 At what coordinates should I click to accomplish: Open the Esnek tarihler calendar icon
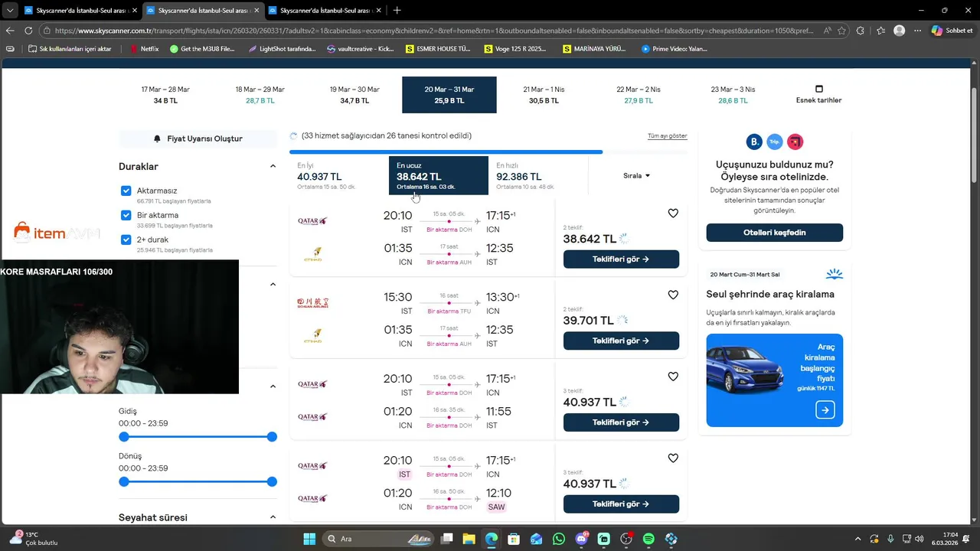tap(818, 89)
